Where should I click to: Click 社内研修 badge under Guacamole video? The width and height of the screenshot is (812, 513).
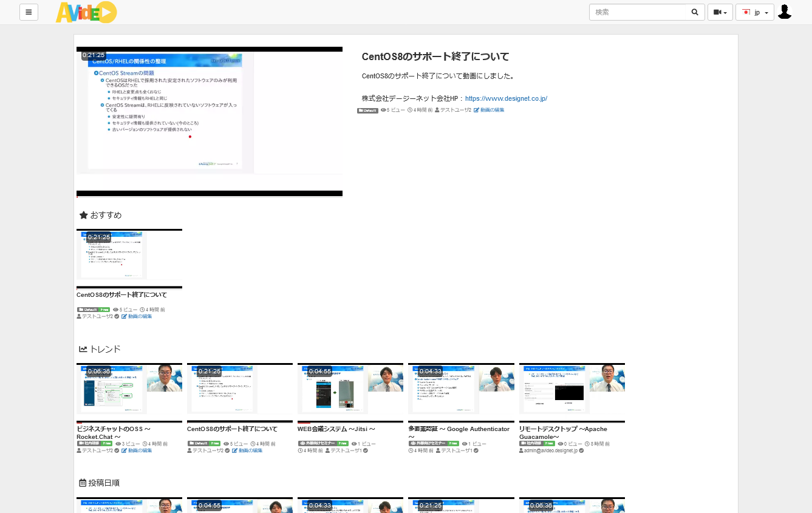pos(531,444)
